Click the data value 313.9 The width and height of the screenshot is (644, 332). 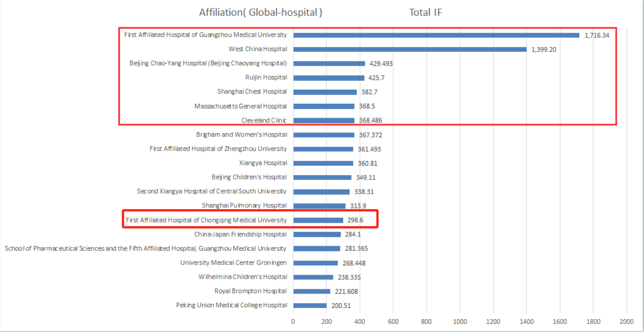click(x=358, y=206)
